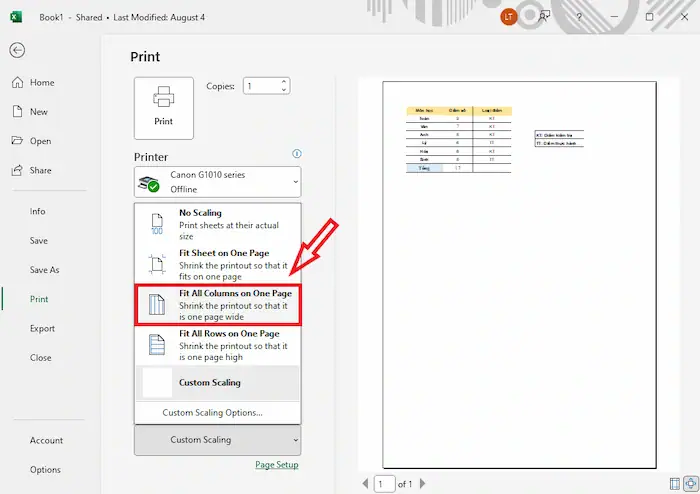Click the Copies number field

click(260, 87)
